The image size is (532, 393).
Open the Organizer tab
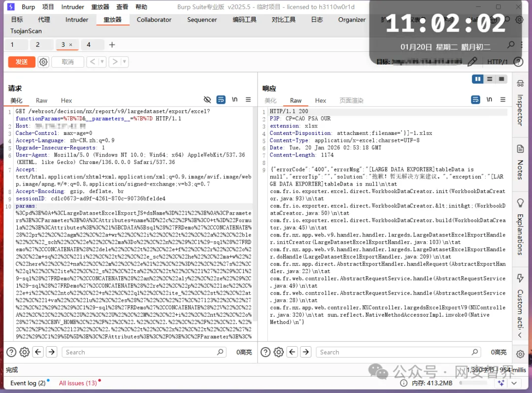pos(352,20)
